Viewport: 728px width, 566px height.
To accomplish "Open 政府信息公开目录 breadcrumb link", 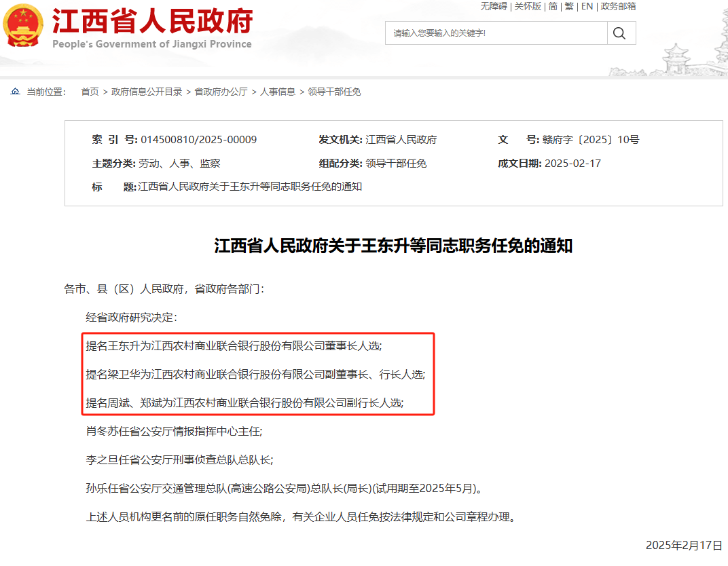I will coord(147,92).
